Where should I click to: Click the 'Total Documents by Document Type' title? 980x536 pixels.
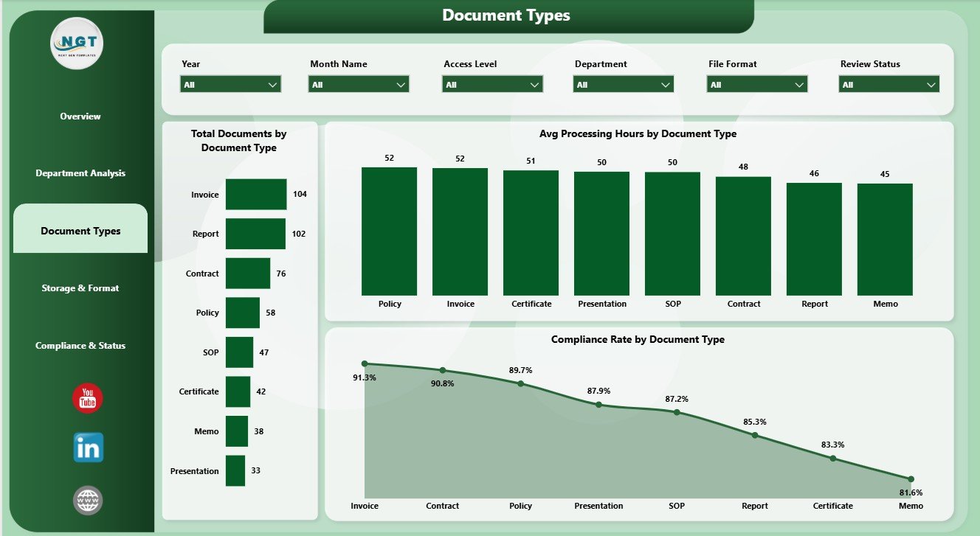[x=239, y=141]
